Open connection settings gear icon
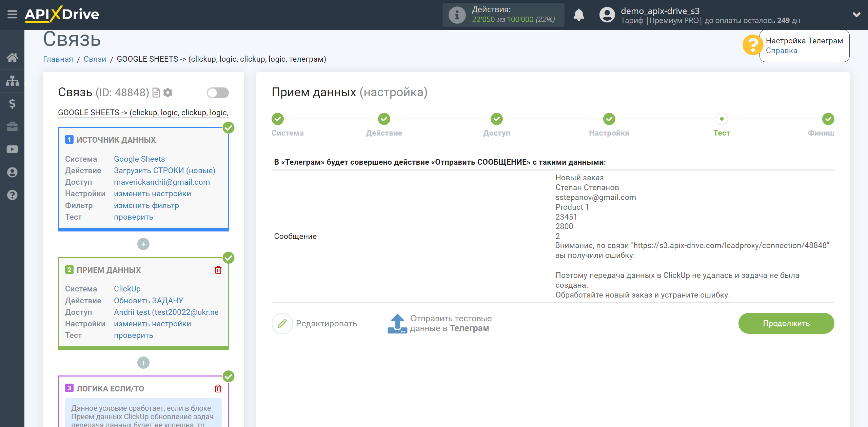This screenshot has height=427, width=868. pyautogui.click(x=168, y=93)
